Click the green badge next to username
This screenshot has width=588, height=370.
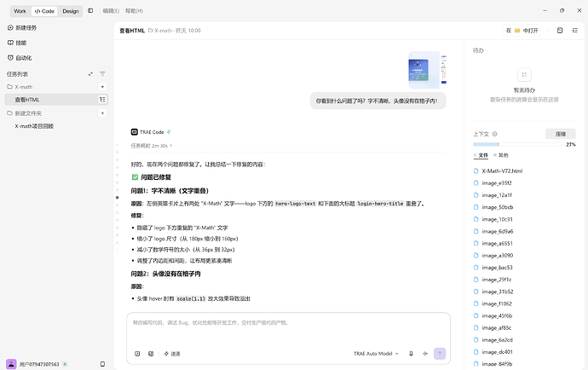click(65, 364)
